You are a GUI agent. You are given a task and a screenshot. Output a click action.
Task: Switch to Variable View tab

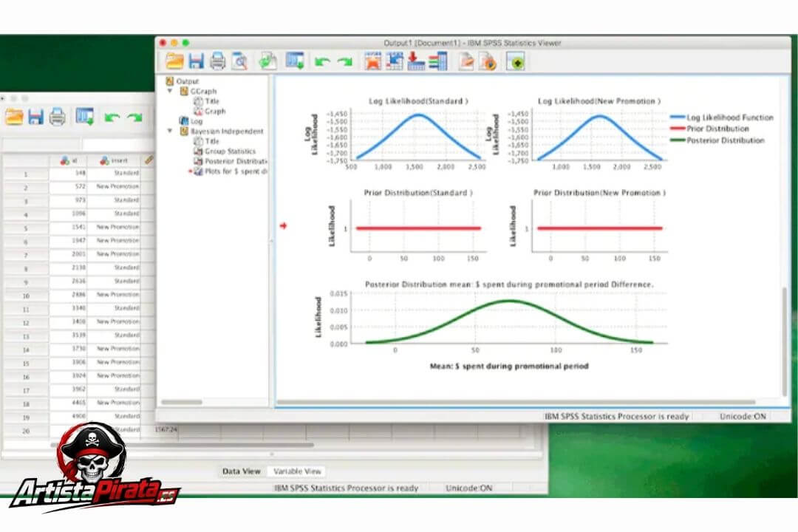pos(297,471)
